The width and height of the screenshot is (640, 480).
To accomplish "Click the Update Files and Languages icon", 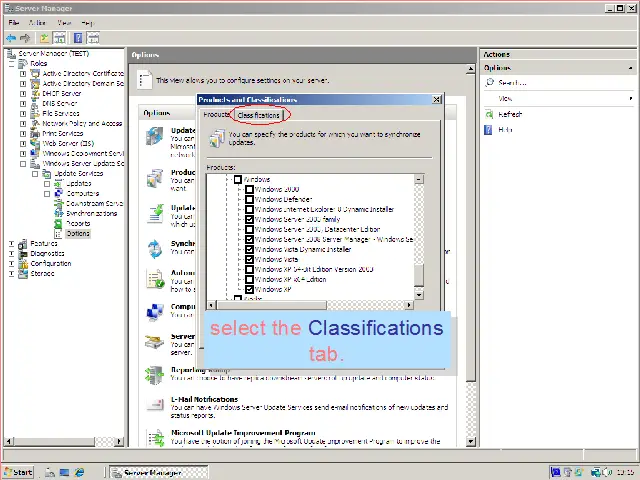I will coord(155,214).
